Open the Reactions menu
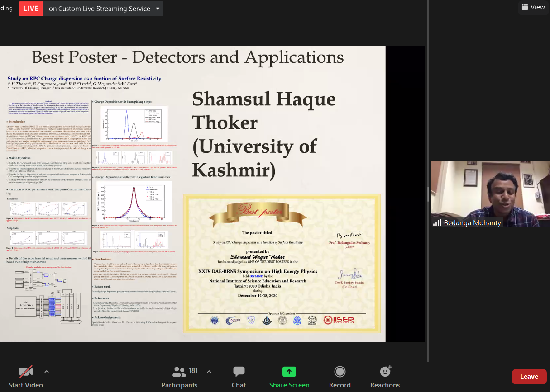 [385, 378]
